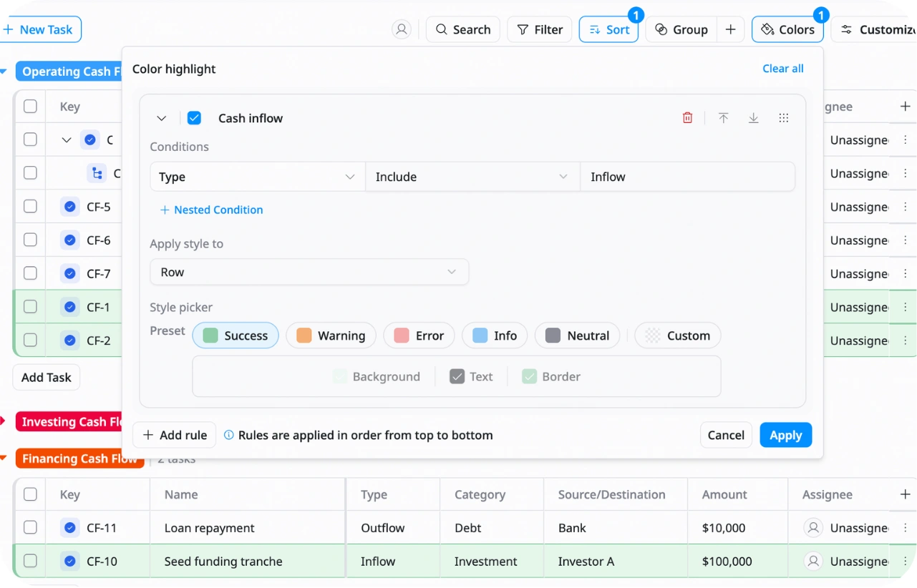Viewport: 917px width, 588px height.
Task: Close the Colors toolbar panel
Action: pos(787,29)
